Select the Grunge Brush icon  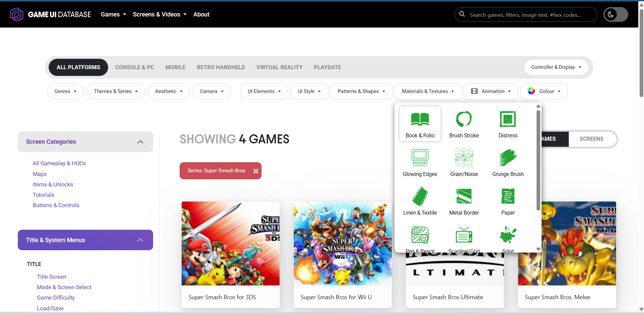pyautogui.click(x=508, y=158)
